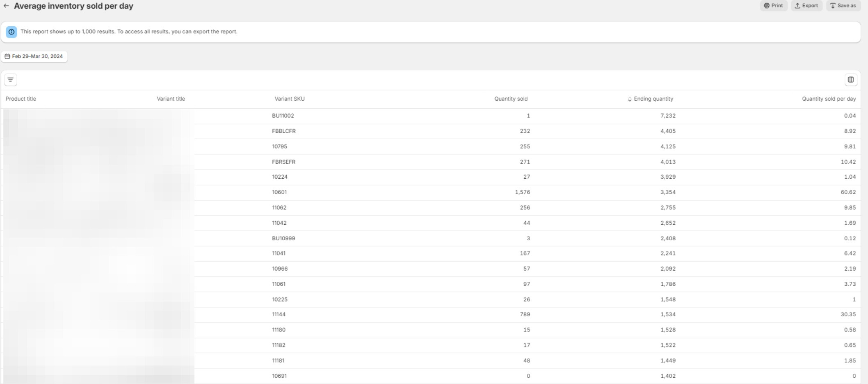This screenshot has height=384, width=868.
Task: Select SKU BU10999 cell
Action: click(283, 238)
